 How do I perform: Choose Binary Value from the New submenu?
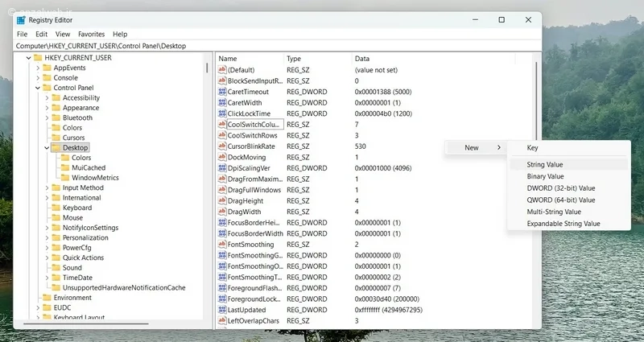[569, 176]
